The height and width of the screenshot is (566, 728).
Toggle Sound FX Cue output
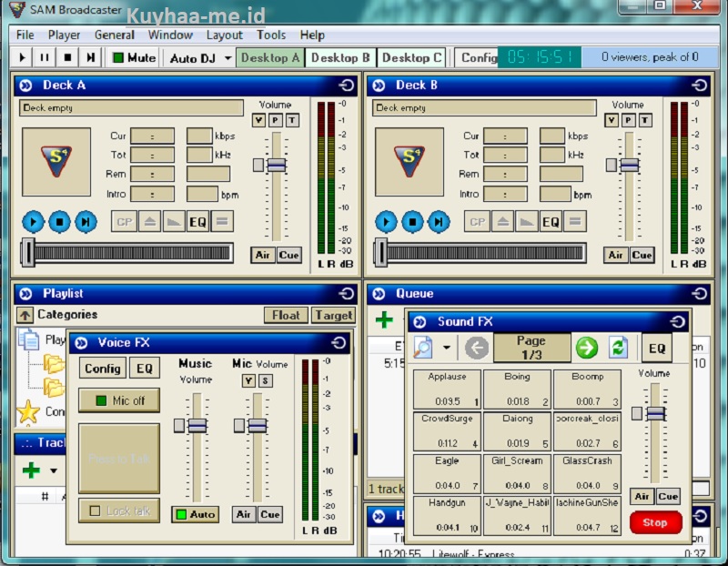pyautogui.click(x=668, y=496)
